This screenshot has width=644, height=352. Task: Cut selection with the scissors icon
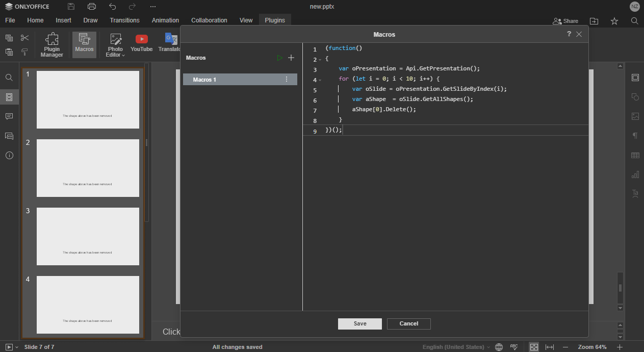tap(24, 38)
